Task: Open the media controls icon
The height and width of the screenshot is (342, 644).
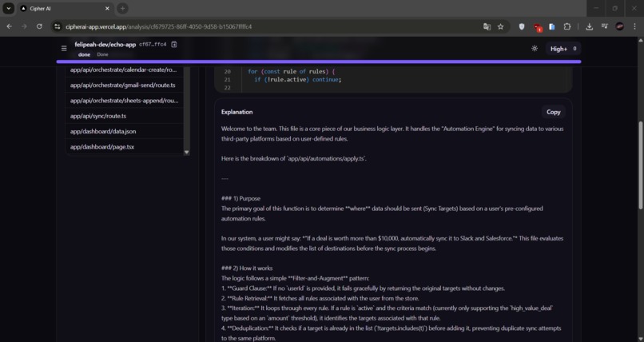Action: coord(605,26)
